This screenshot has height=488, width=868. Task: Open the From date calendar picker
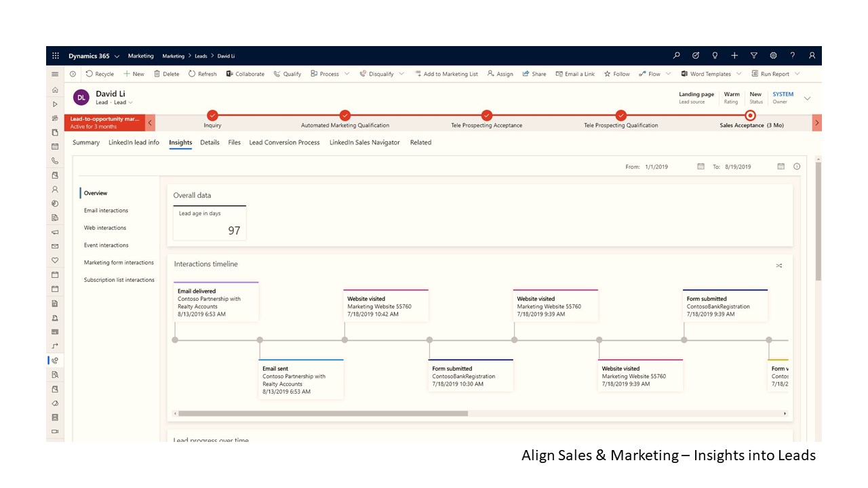[x=701, y=166]
